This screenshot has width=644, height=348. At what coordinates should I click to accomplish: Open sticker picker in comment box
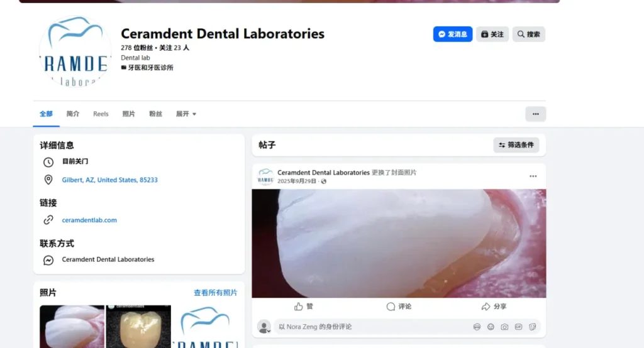click(x=532, y=327)
